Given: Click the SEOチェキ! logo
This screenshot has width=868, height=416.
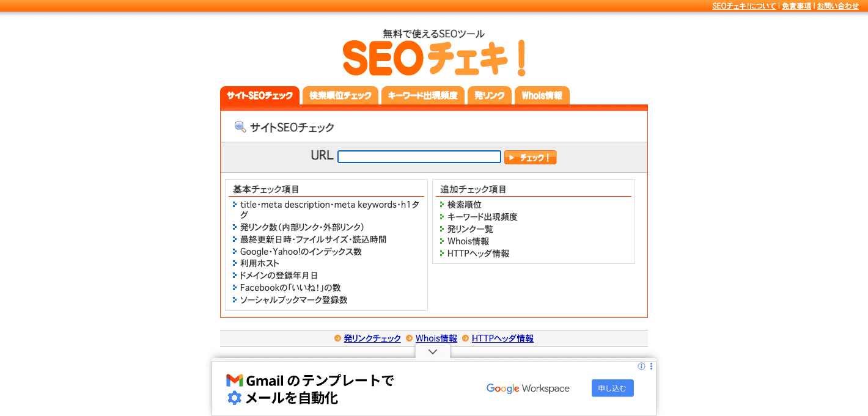Looking at the screenshot, I should [433, 57].
